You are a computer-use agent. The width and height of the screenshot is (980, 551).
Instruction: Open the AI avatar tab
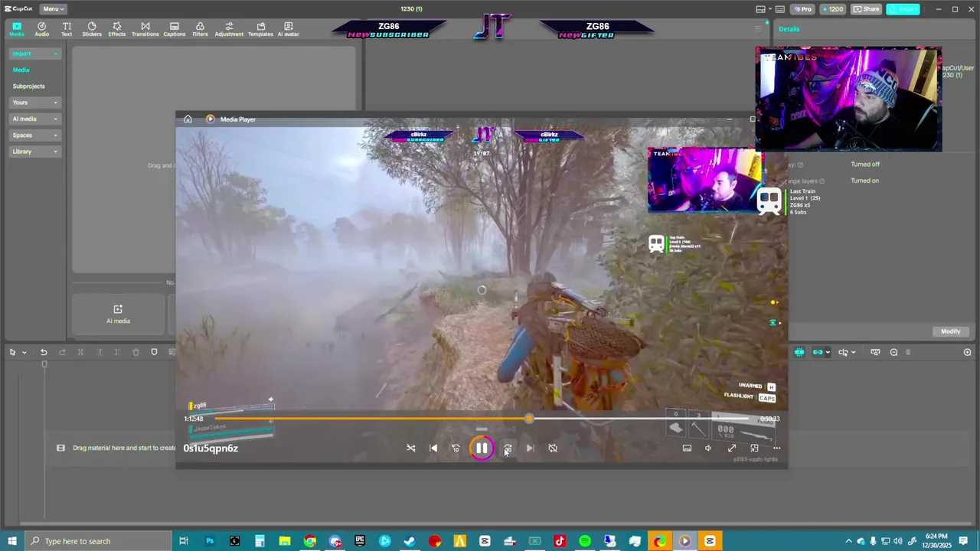tap(288, 29)
